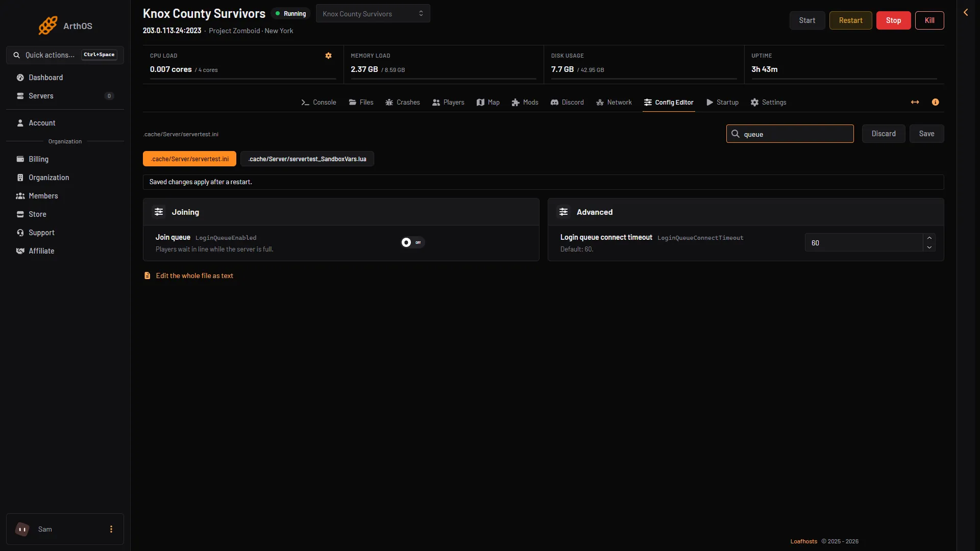This screenshot has width=980, height=551.
Task: Open the Knox County Survivors server dropdown
Action: coord(373,14)
